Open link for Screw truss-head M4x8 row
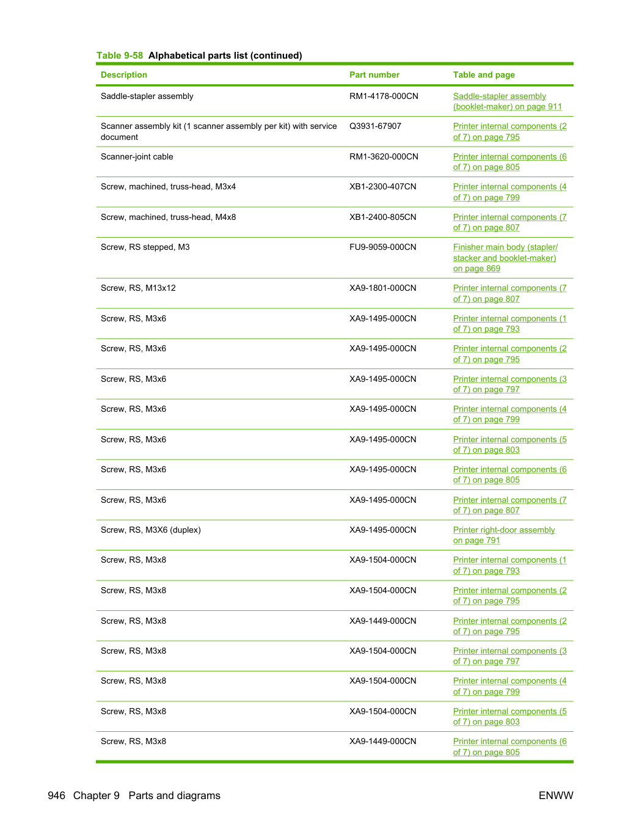631x840 pixels. click(509, 222)
